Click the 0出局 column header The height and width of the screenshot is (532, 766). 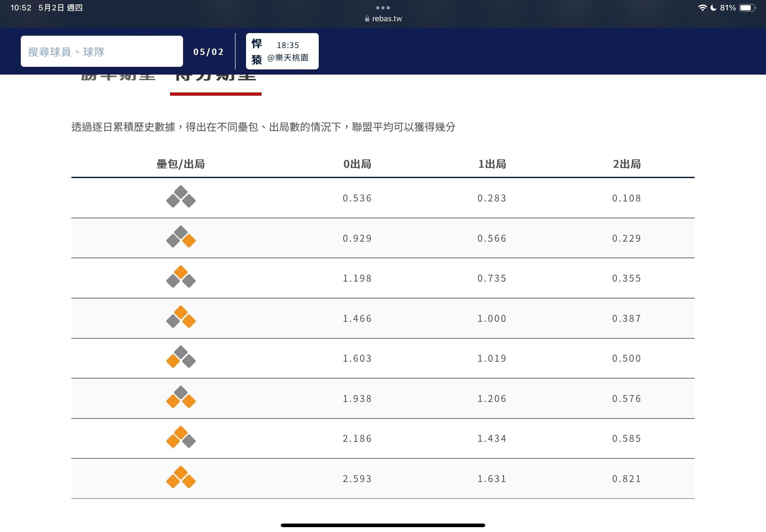pyautogui.click(x=357, y=164)
